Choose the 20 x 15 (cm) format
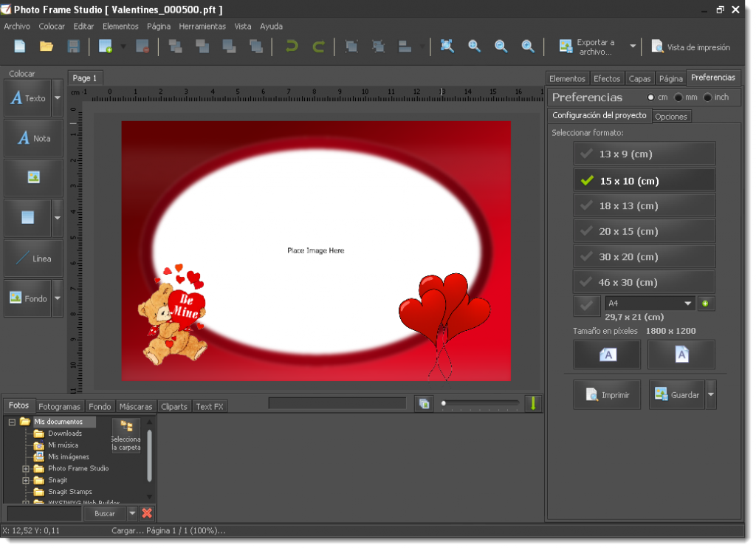Viewport: 756px width, 548px height. point(645,231)
